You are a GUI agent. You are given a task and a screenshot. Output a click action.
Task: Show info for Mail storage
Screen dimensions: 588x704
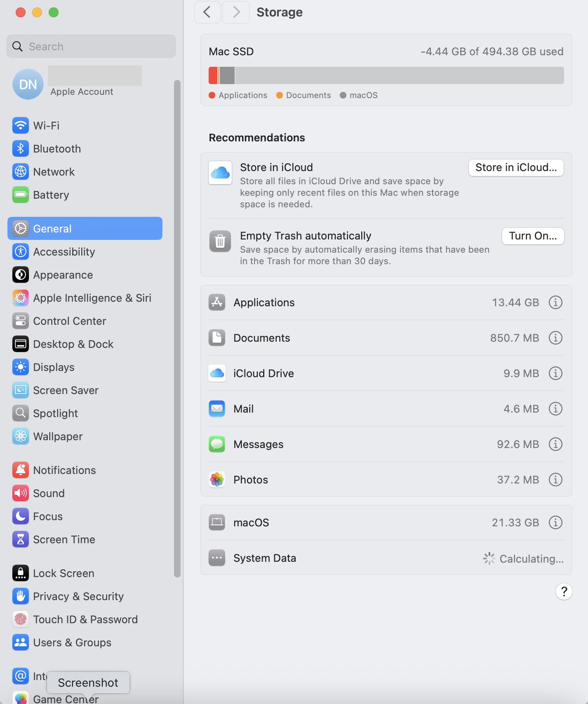click(x=555, y=409)
